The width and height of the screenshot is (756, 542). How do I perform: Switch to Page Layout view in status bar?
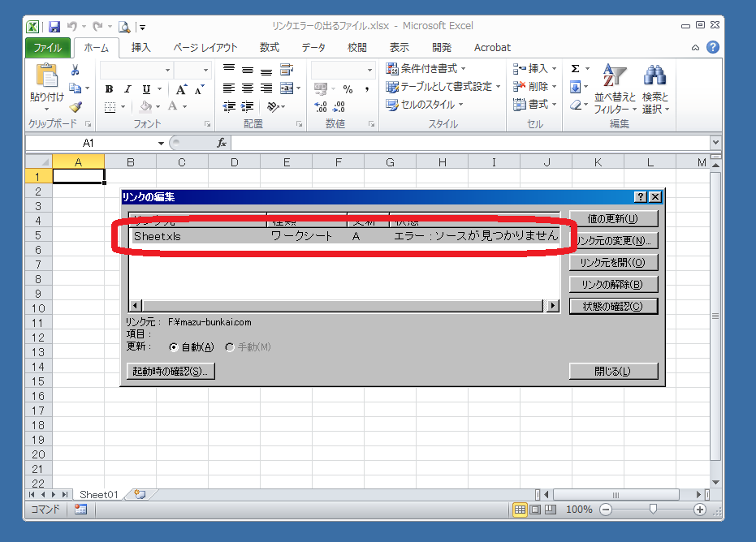coord(535,510)
